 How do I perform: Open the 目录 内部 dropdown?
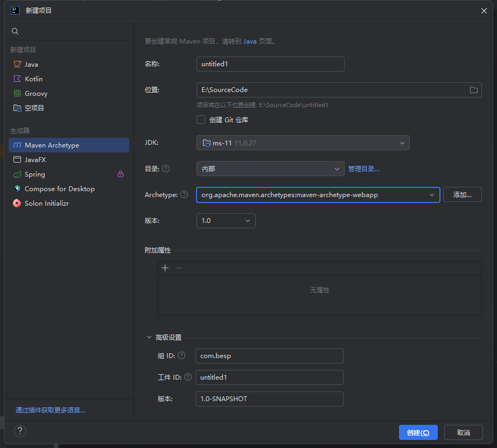click(270, 169)
